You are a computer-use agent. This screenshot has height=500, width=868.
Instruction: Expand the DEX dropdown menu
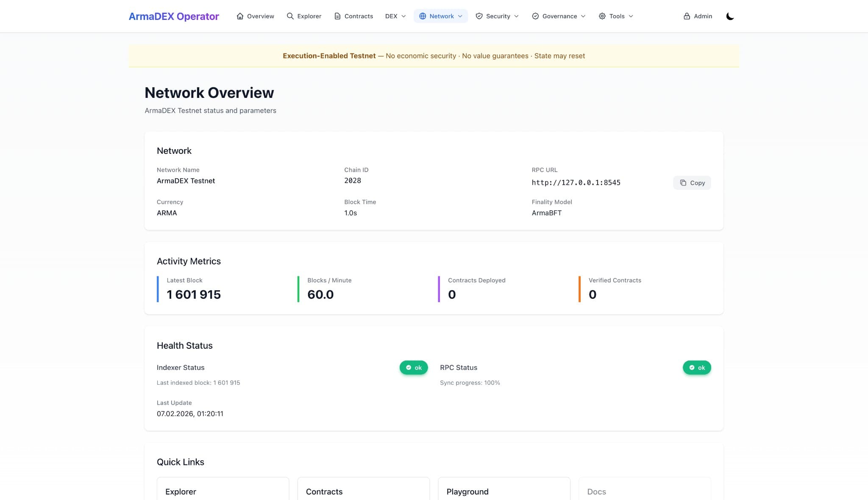(x=395, y=16)
